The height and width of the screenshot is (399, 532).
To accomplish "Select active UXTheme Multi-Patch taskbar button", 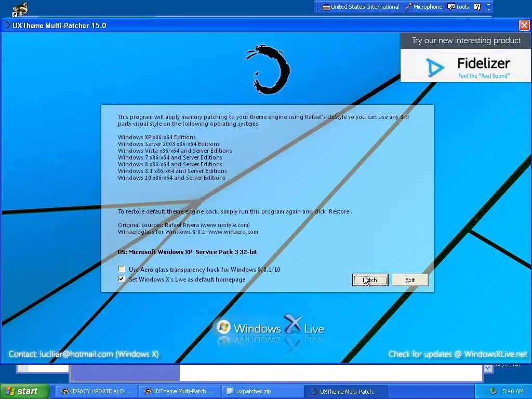I will [345, 391].
